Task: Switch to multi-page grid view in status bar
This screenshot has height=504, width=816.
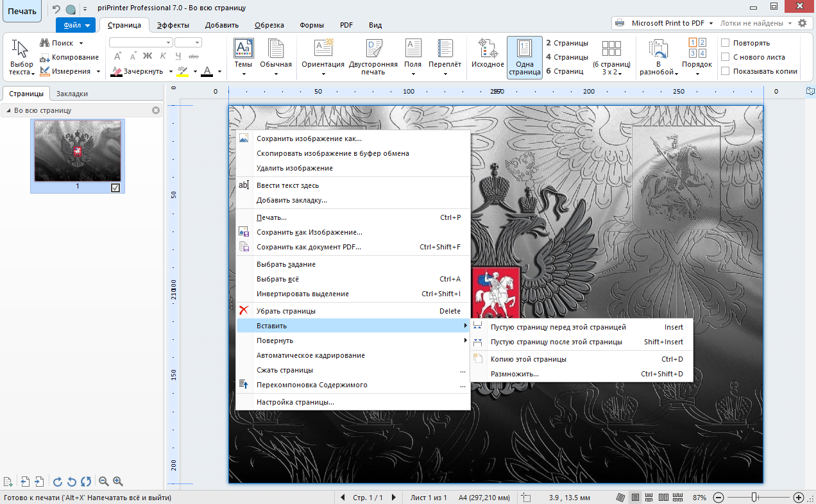Action: (x=677, y=497)
